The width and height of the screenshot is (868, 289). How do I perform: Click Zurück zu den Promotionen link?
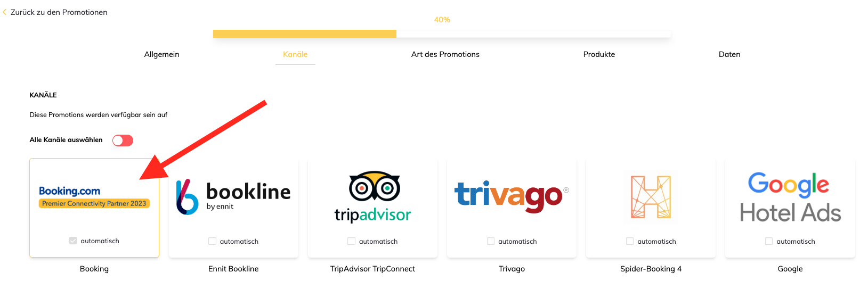click(x=59, y=12)
